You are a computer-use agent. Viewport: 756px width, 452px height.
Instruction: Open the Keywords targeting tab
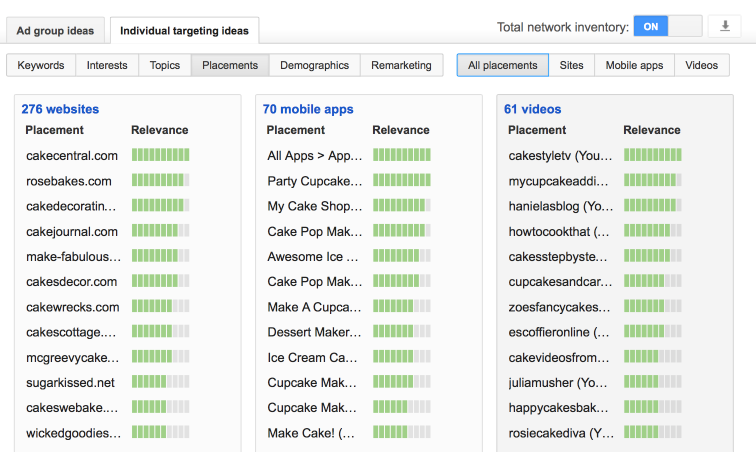click(x=41, y=65)
